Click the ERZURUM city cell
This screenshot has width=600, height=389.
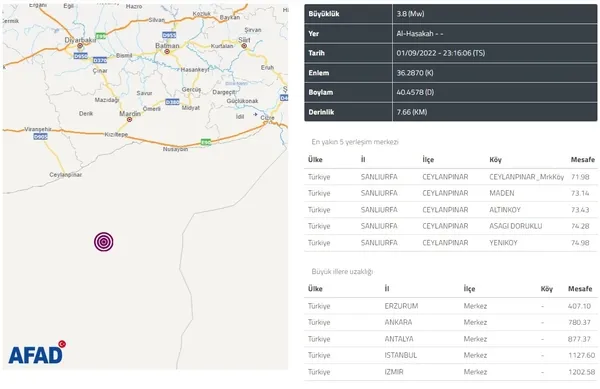coord(401,306)
